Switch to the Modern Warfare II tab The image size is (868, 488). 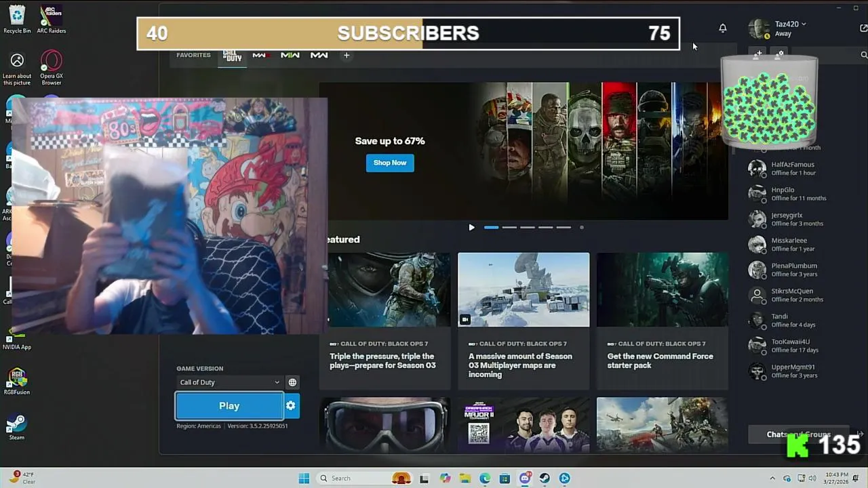point(290,56)
